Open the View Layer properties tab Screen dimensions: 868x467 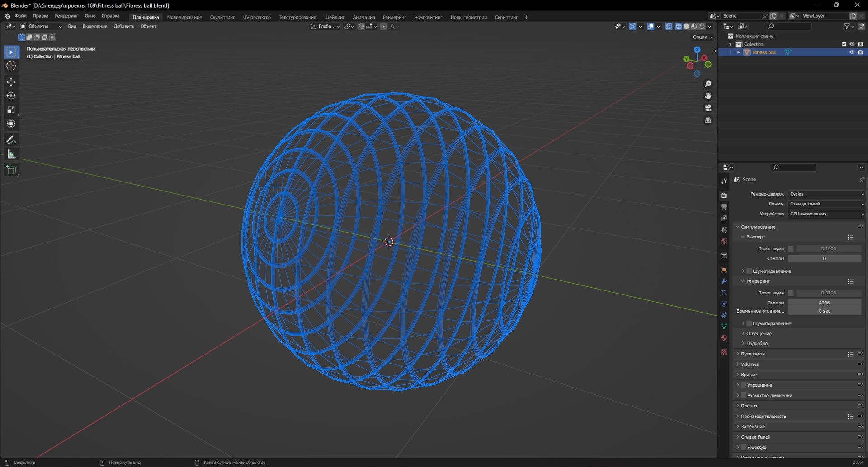tap(724, 218)
